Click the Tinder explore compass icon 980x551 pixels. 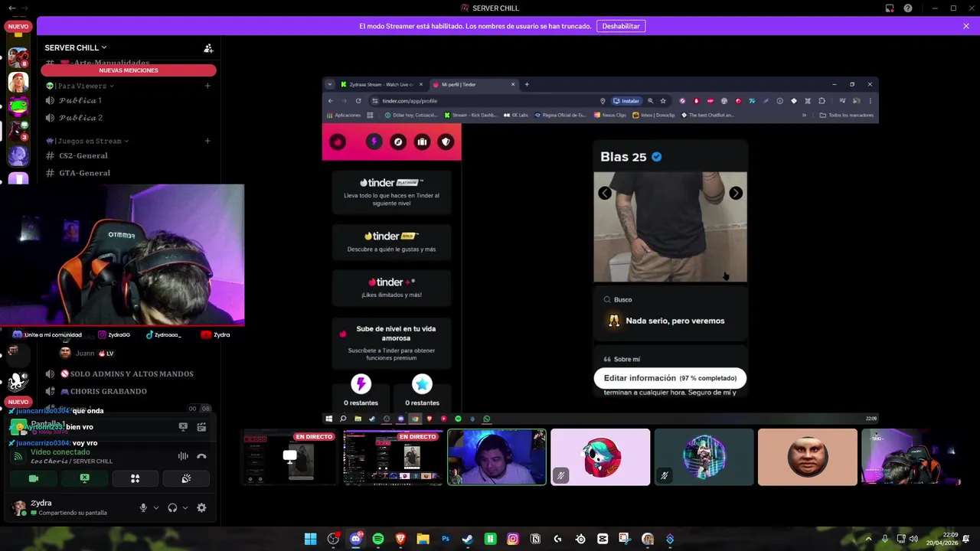coord(398,142)
